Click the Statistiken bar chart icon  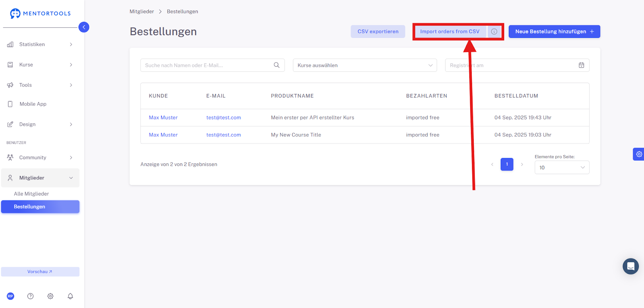tap(10, 44)
